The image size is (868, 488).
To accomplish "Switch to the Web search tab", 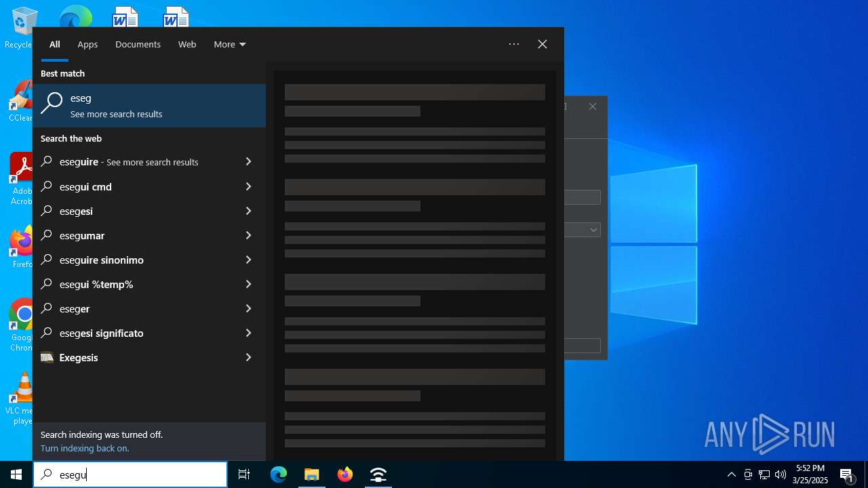I will point(187,44).
